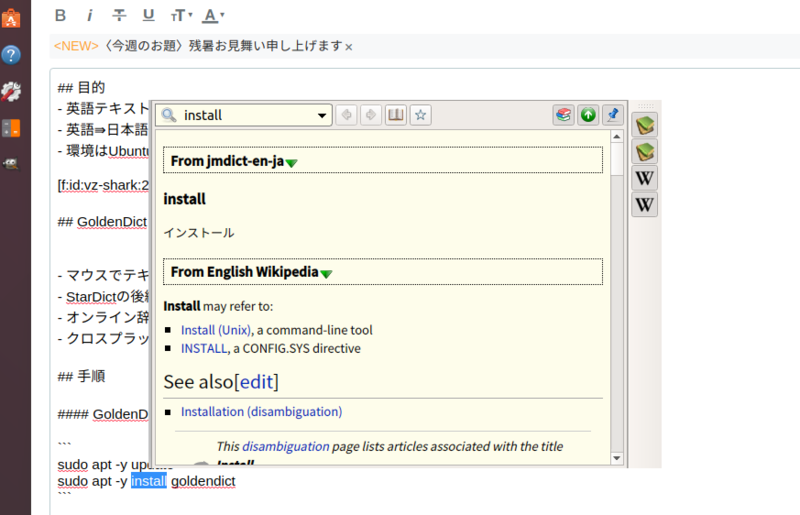
Task: Click the word goldendict in editor
Action: pyautogui.click(x=203, y=481)
